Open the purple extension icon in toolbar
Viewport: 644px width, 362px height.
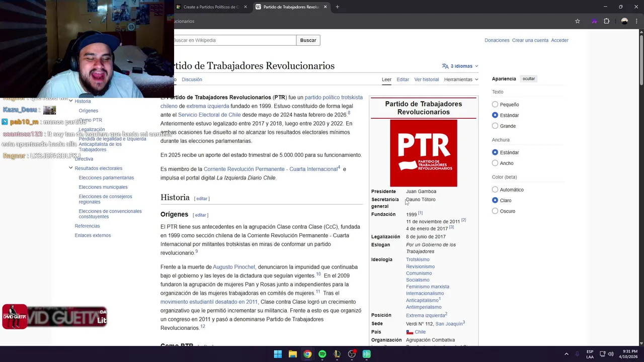(x=594, y=21)
